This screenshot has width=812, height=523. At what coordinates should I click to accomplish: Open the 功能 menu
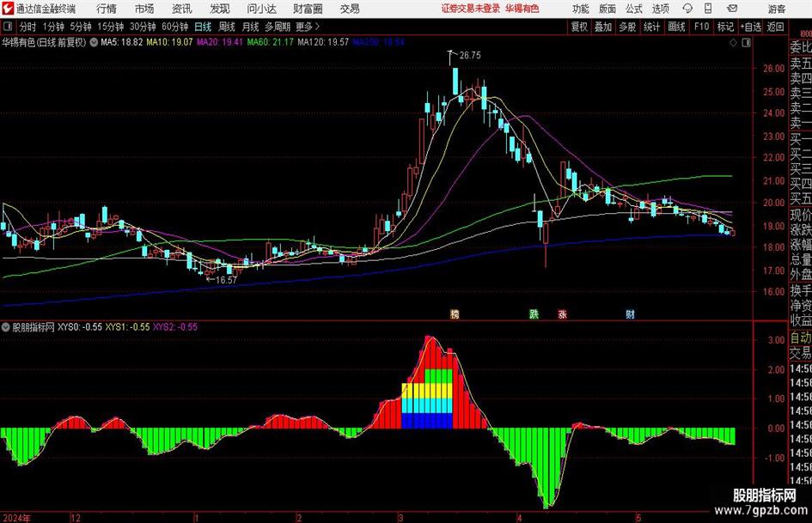coord(581,9)
